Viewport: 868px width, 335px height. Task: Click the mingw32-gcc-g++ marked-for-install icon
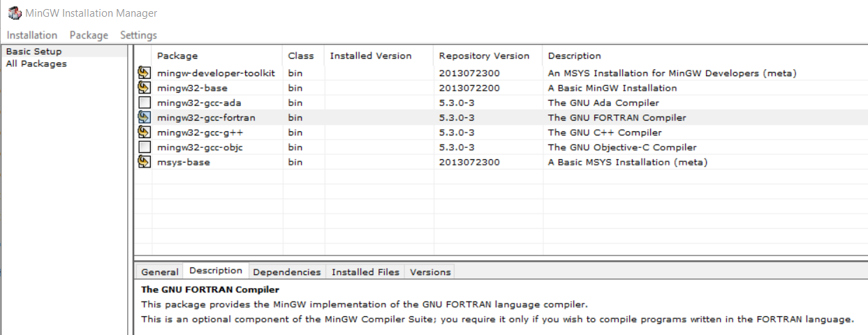(x=145, y=132)
